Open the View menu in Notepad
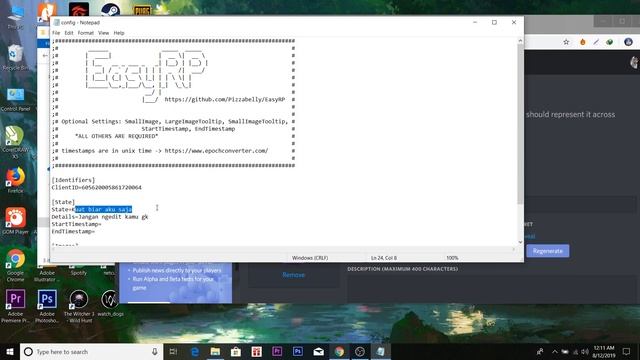This screenshot has height=360, width=640. click(103, 33)
